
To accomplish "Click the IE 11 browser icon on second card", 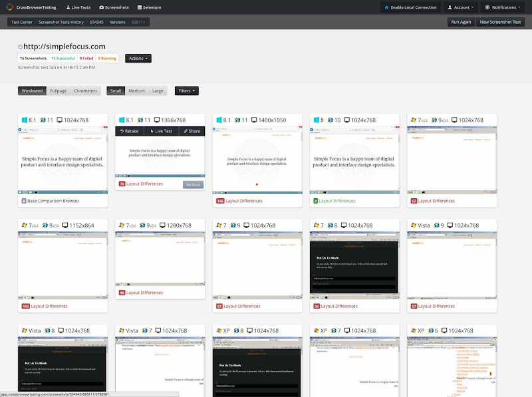I will (140, 120).
